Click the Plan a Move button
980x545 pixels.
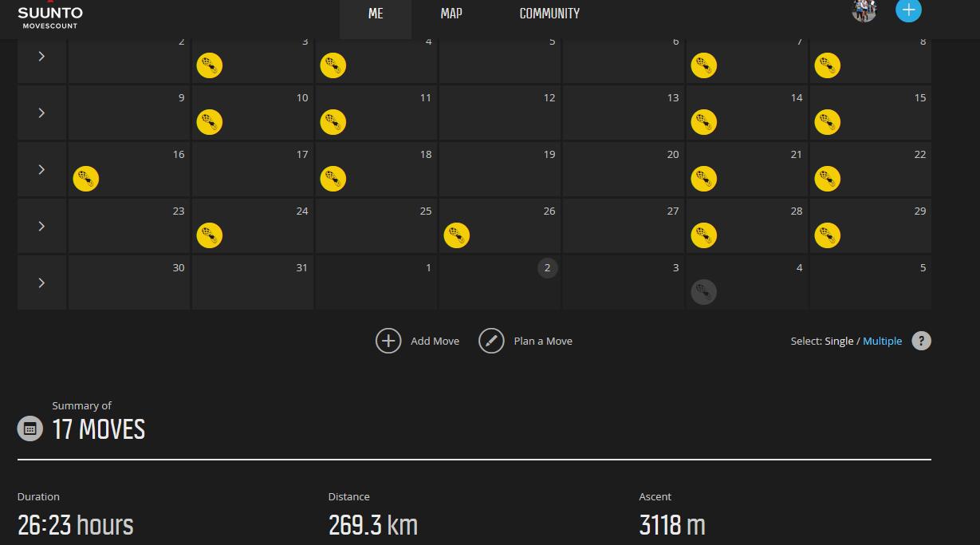525,341
